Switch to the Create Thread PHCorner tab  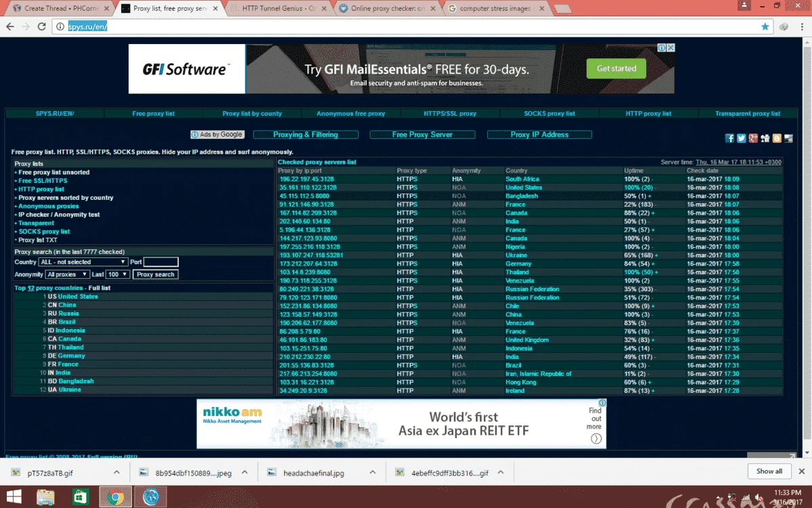[x=60, y=9]
